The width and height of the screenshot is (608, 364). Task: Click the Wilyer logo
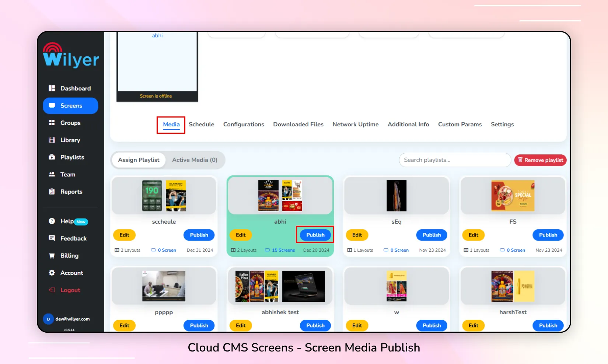(71, 55)
